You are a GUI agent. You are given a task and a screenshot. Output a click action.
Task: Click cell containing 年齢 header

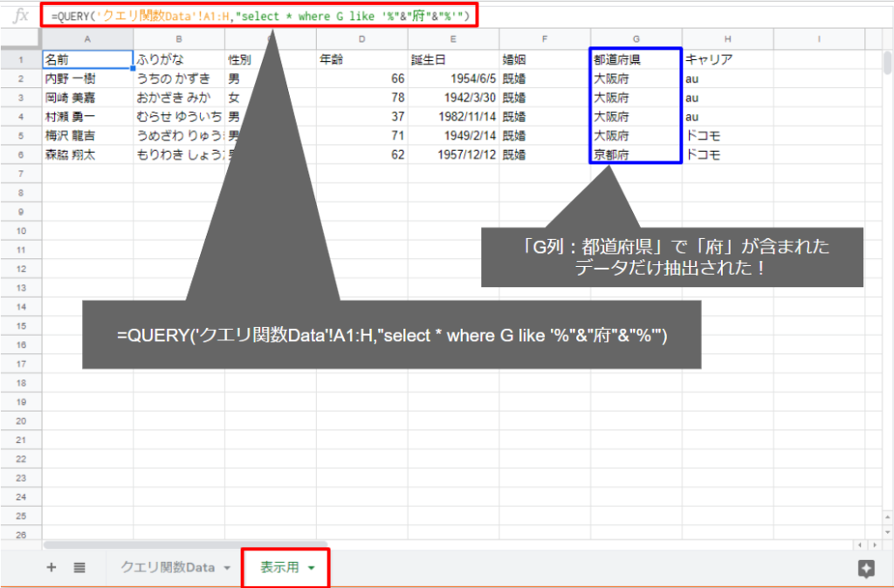click(362, 59)
